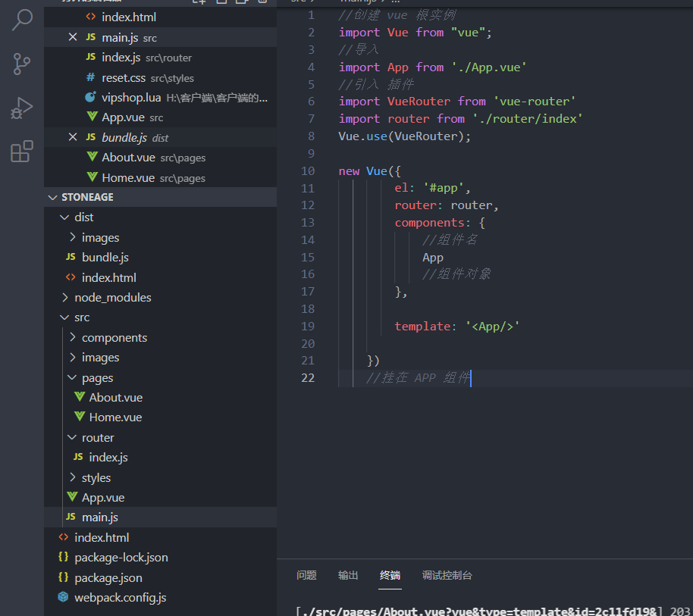Screen dimensions: 693x616
Task: Open webpack.config.js file
Action: pos(161,598)
